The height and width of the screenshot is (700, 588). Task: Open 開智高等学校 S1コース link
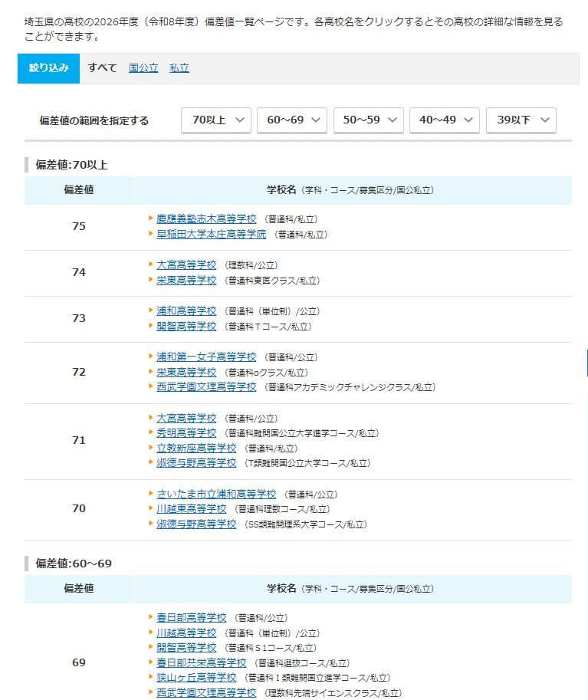186,648
